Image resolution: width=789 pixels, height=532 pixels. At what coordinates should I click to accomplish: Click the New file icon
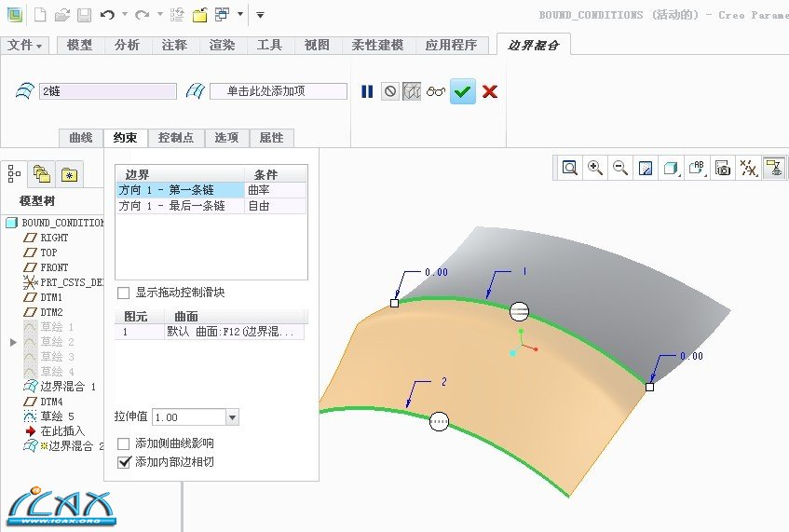pos(40,15)
